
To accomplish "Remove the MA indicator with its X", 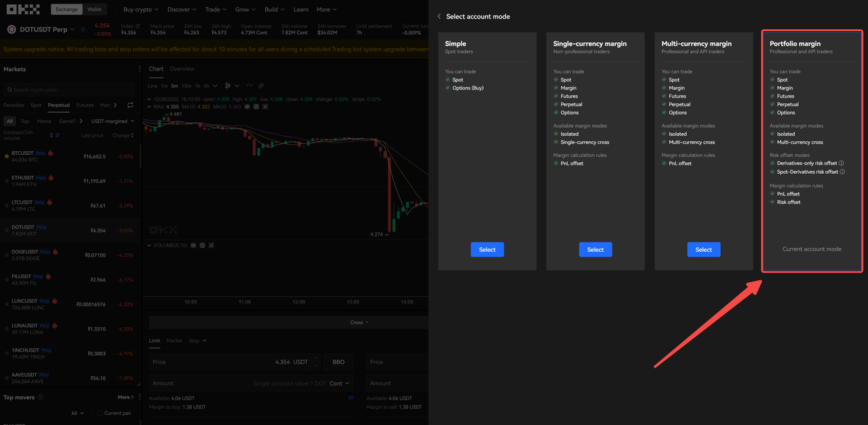I will pyautogui.click(x=265, y=107).
